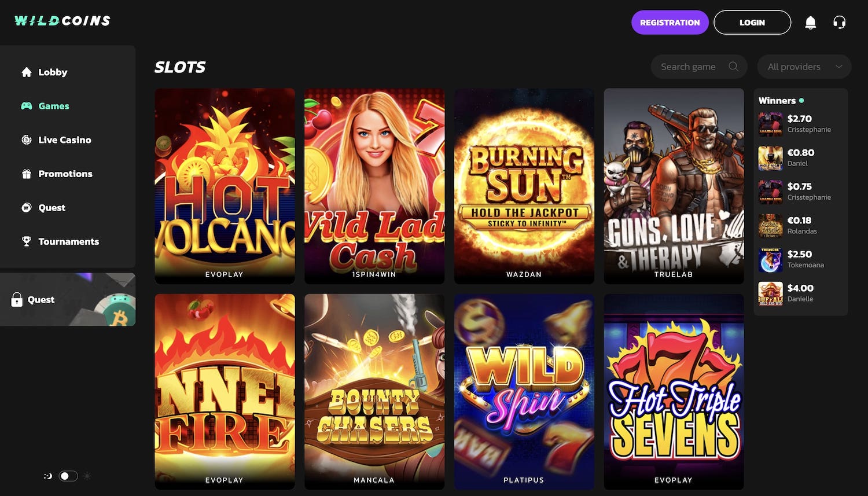Expand the All providers dropdown
Image resolution: width=868 pixels, height=496 pixels.
[x=804, y=67]
